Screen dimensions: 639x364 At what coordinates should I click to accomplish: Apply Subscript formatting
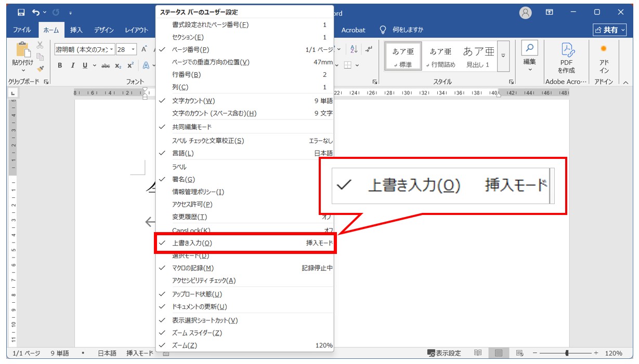point(119,65)
